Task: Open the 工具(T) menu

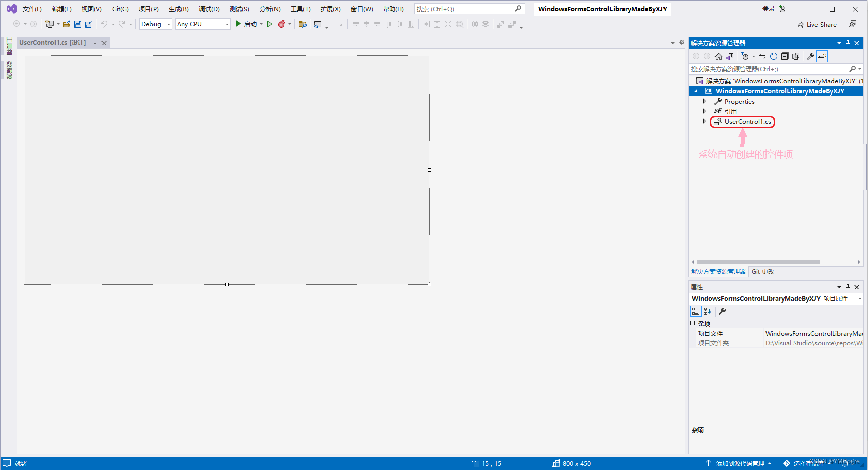Action: click(x=300, y=9)
